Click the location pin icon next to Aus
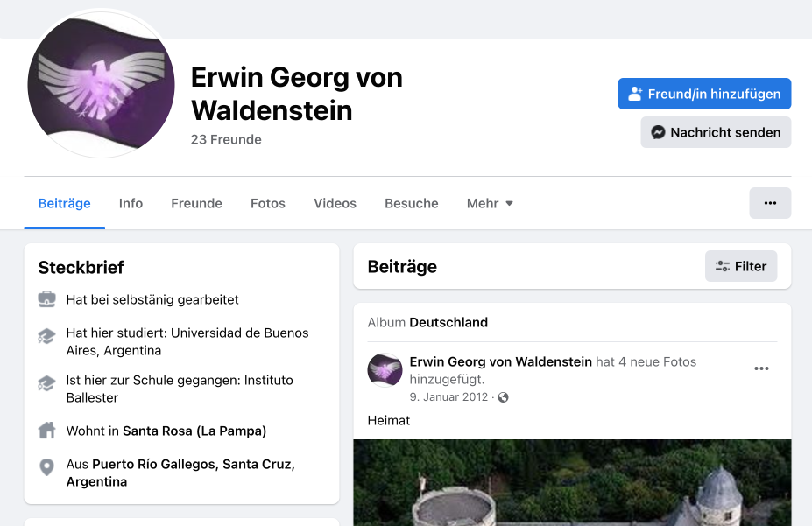812x526 pixels. 47,467
